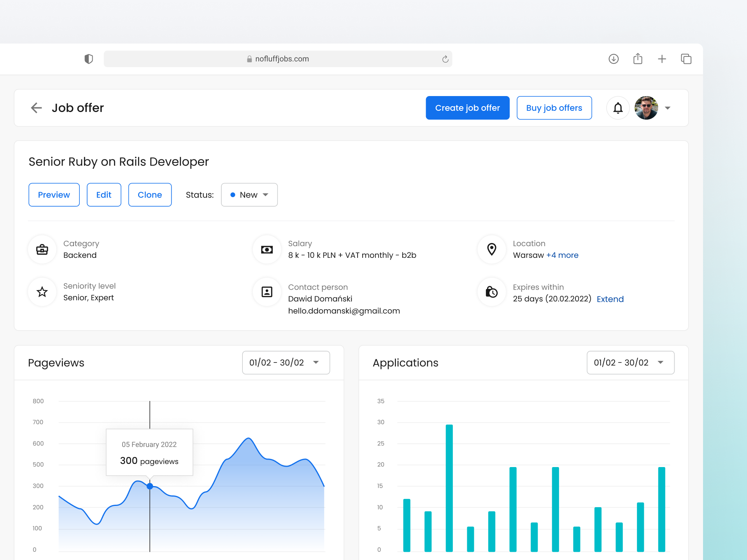
Task: Click the Location pin icon
Action: (x=491, y=249)
